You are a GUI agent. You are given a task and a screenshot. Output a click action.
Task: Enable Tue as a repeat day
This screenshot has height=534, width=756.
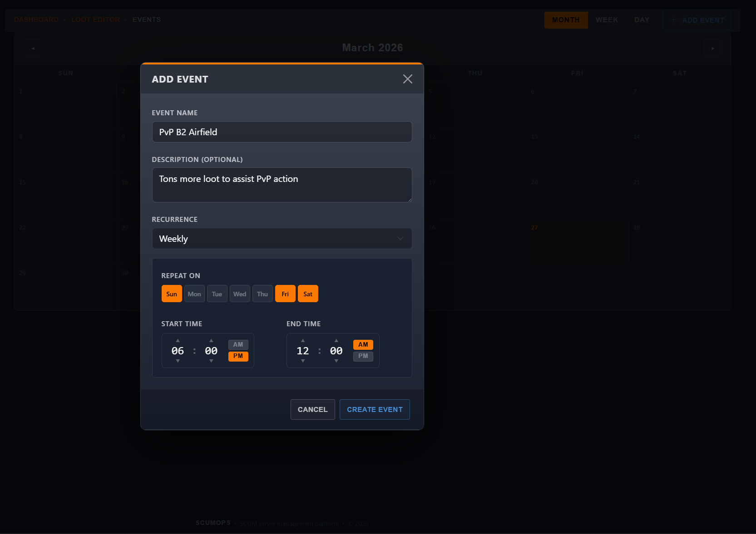coord(217,294)
